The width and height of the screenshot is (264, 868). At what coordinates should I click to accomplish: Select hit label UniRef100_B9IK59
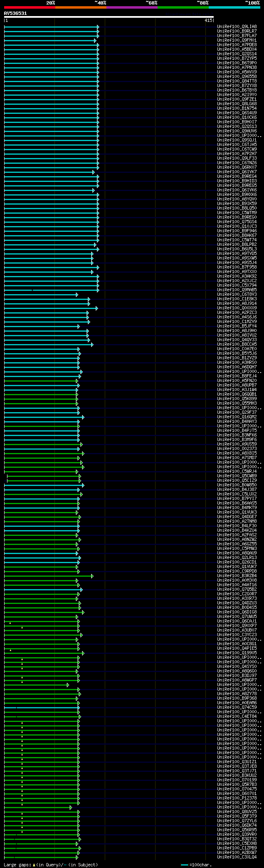pyautogui.click(x=237, y=204)
